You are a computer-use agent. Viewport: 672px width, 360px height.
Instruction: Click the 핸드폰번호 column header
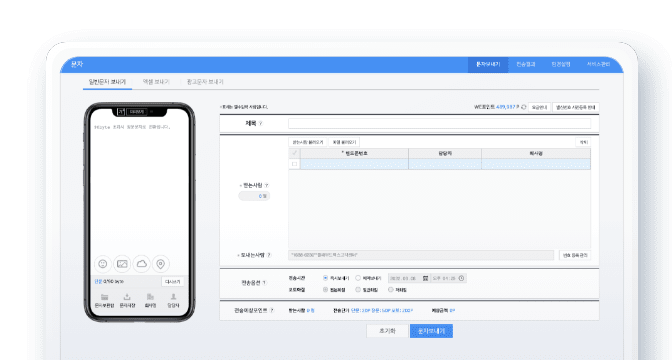tap(354, 153)
